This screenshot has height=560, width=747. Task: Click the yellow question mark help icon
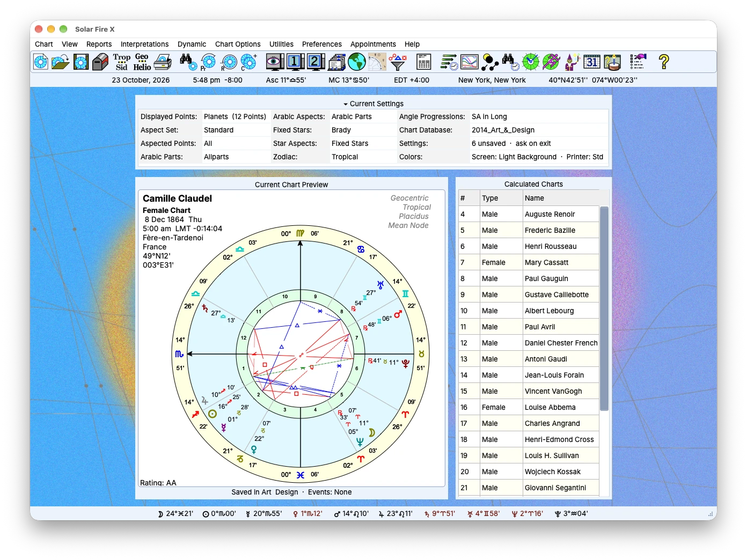tap(664, 62)
